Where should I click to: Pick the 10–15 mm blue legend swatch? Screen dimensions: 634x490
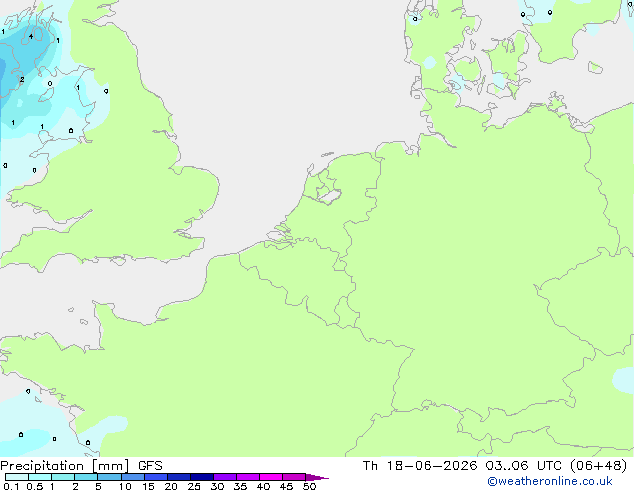coord(132,477)
